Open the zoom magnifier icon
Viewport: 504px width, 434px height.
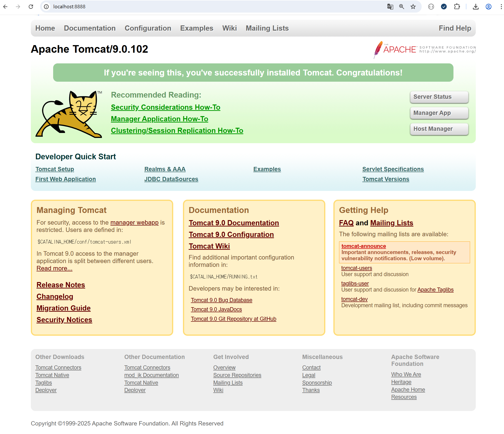coord(401,7)
